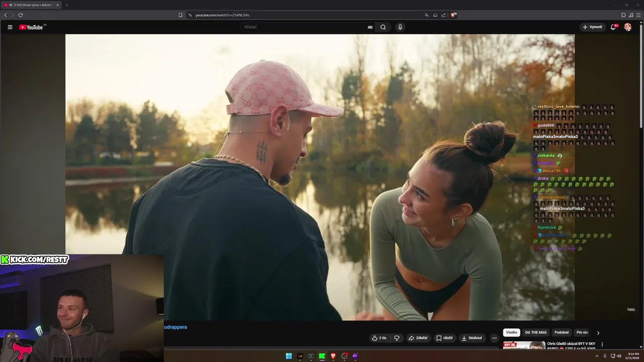Open the purple taskbar app icon
Image resolution: width=644 pixels, height=362 pixels.
point(355,356)
